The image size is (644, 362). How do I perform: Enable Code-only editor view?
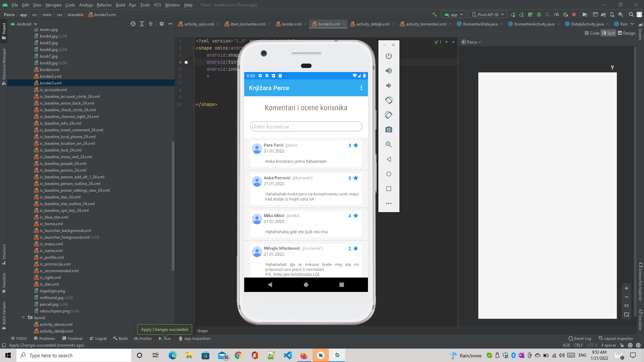tap(592, 33)
